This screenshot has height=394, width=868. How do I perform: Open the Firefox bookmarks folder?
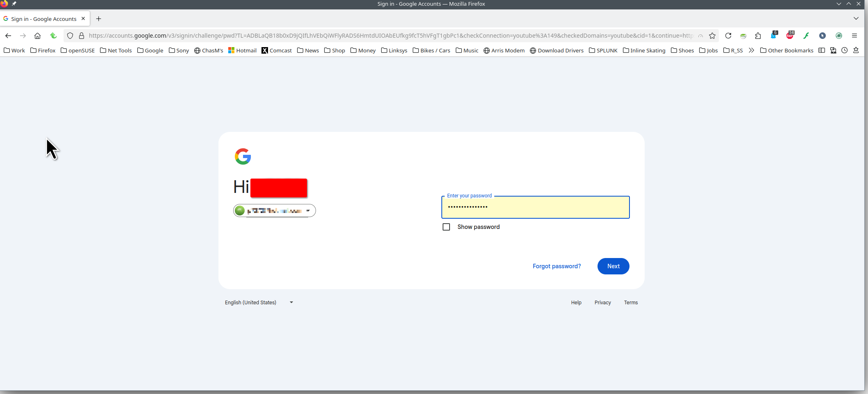click(x=43, y=50)
